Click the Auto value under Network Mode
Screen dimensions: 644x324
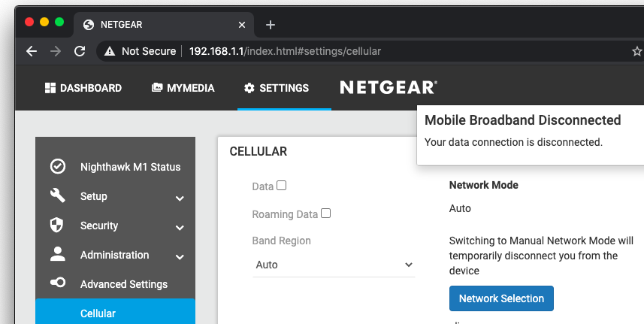pyautogui.click(x=460, y=209)
